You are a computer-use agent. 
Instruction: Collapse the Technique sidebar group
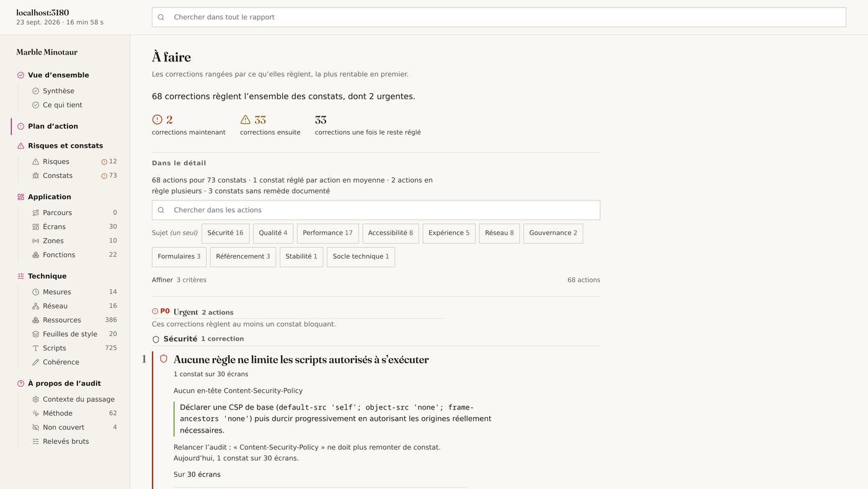point(47,276)
